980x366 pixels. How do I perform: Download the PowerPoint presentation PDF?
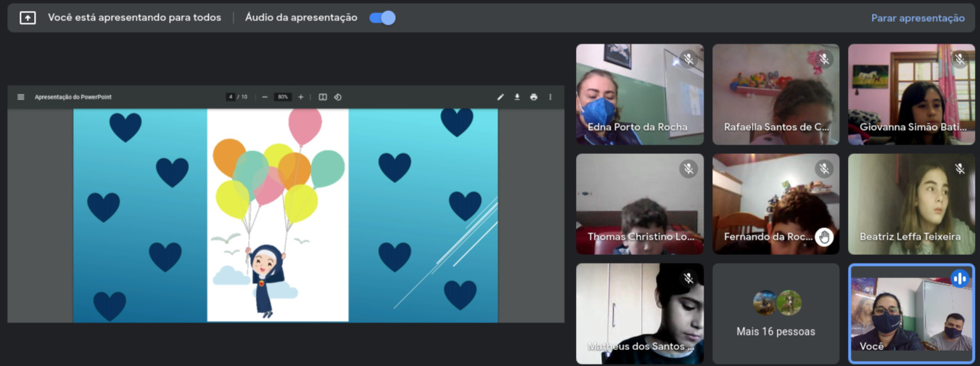517,97
